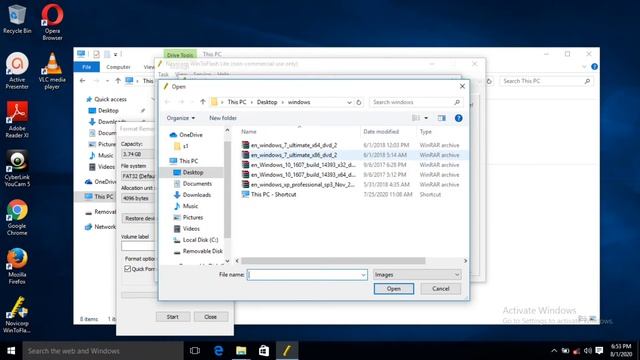
Task: Open Mozilla Firefox desktop shortcut
Action: click(x=17, y=266)
